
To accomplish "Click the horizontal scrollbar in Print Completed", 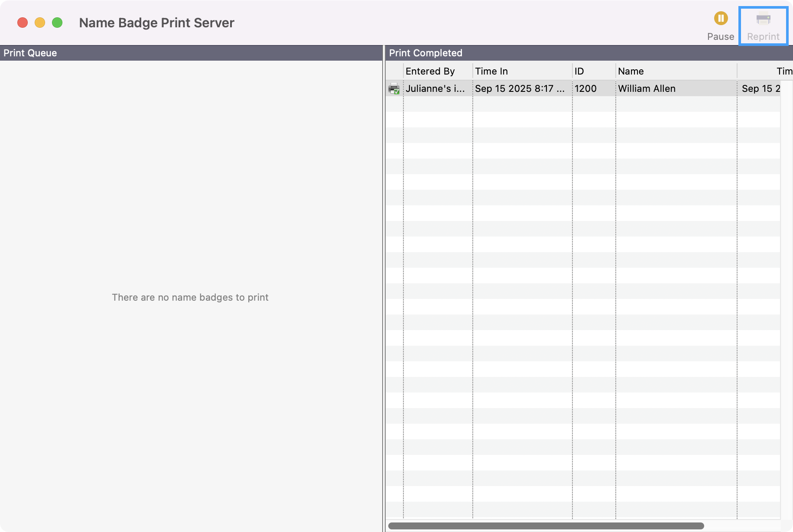I will pyautogui.click(x=546, y=526).
